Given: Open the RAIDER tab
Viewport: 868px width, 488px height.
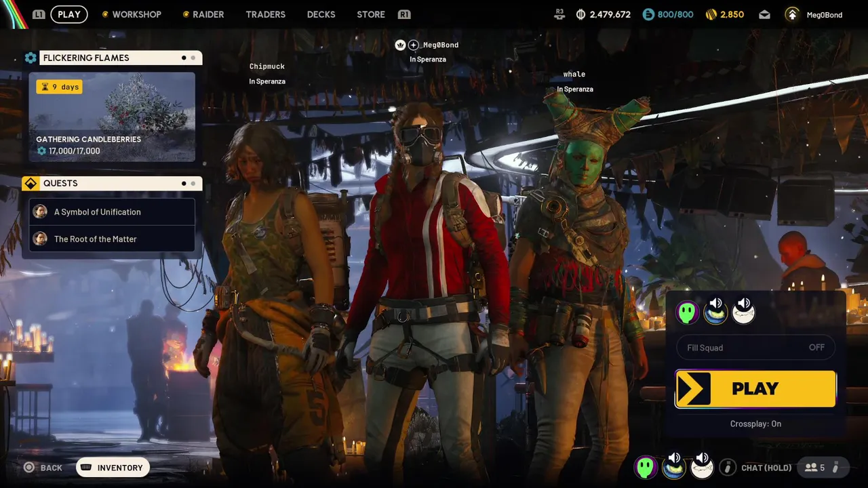Looking at the screenshot, I should 208,14.
